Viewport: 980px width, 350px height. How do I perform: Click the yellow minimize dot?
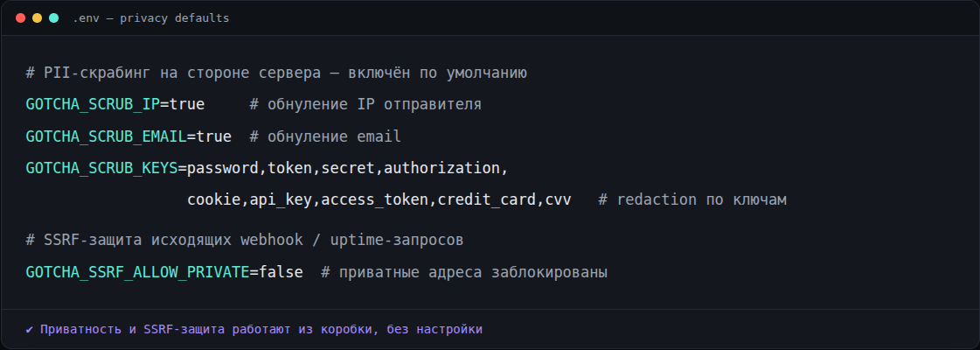click(x=37, y=18)
